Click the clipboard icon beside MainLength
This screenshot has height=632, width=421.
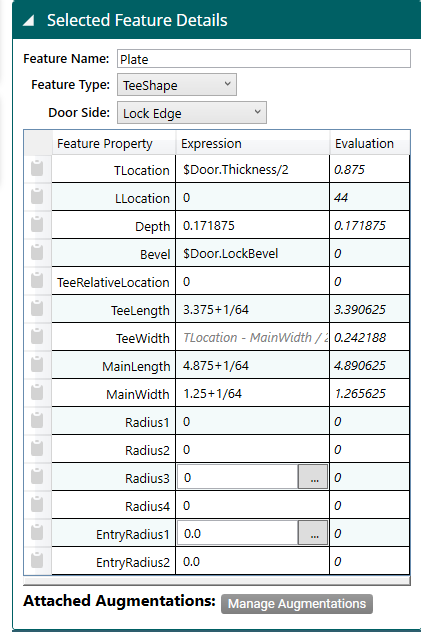click(x=37, y=364)
